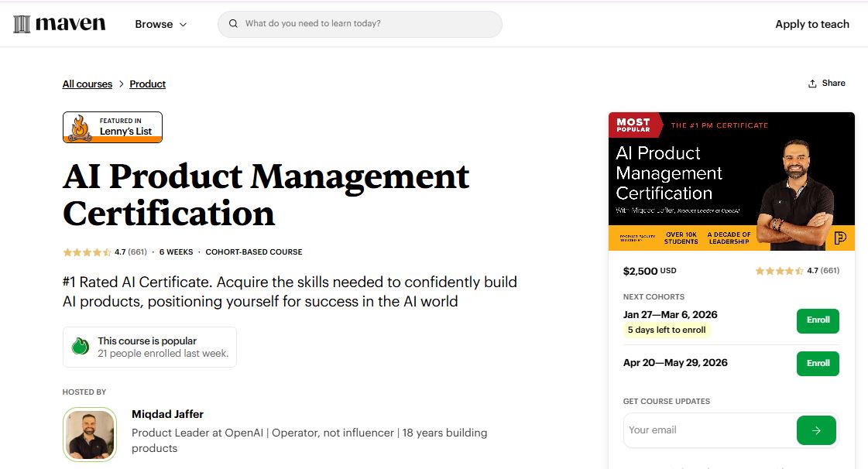Enroll in the Apr 20 cohort
This screenshot has width=868, height=469.
[x=818, y=363]
